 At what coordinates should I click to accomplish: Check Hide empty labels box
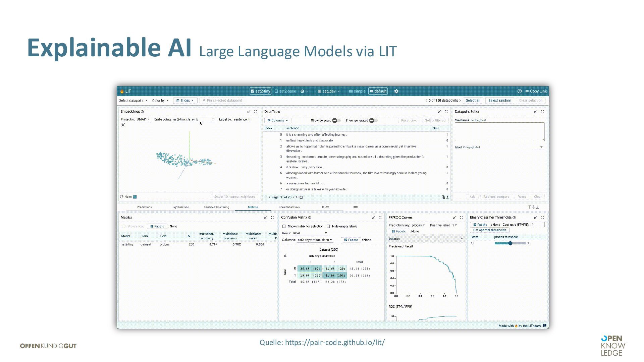328,226
